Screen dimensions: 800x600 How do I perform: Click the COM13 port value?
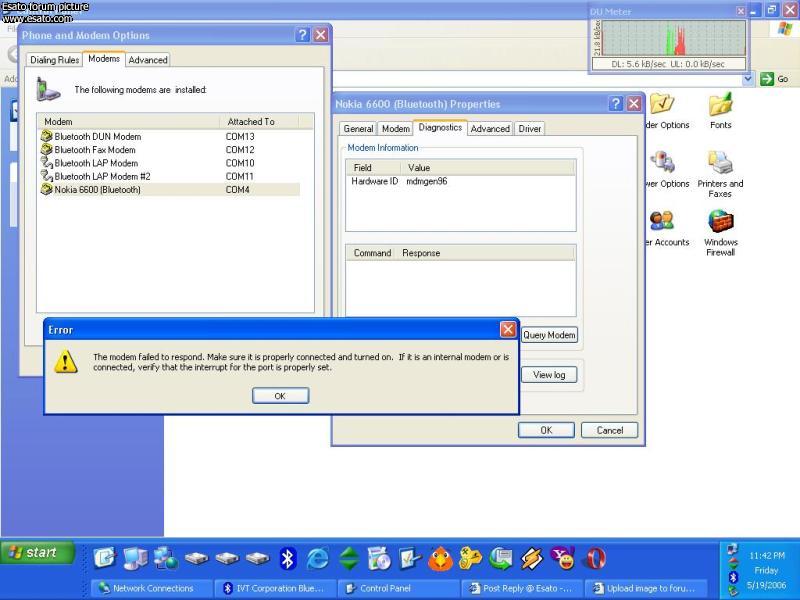click(240, 136)
